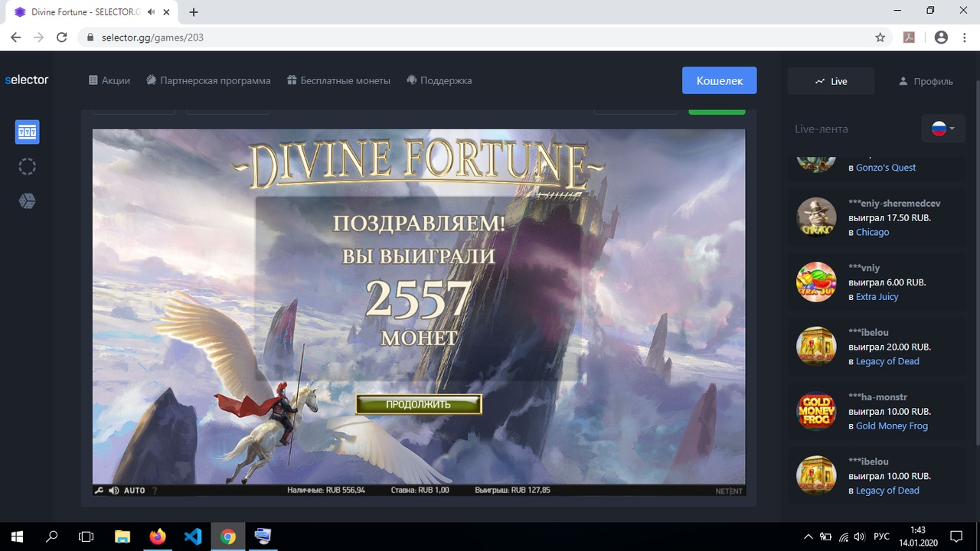The width and height of the screenshot is (980, 551).
Task: Open the Chicago game link
Action: point(873,232)
